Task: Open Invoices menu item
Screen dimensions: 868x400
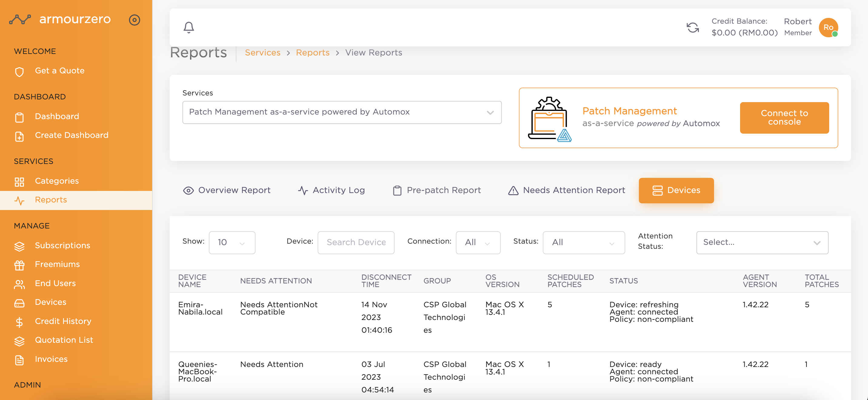Action: [x=51, y=359]
